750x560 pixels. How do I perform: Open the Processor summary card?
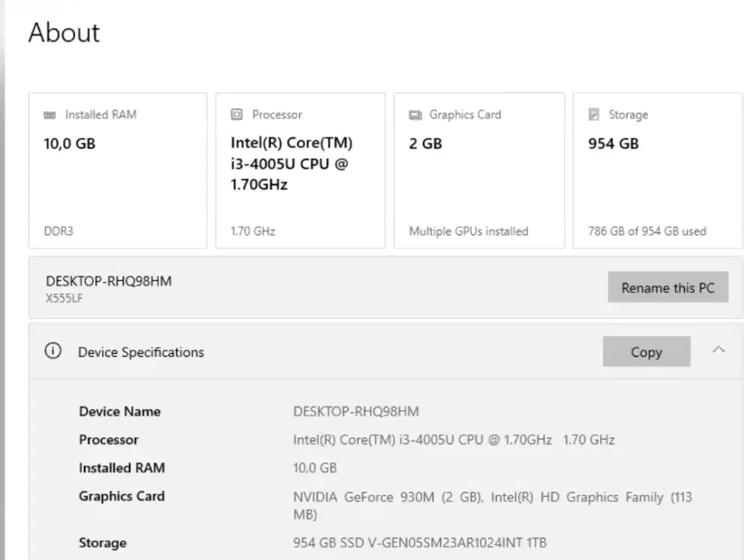tap(300, 170)
